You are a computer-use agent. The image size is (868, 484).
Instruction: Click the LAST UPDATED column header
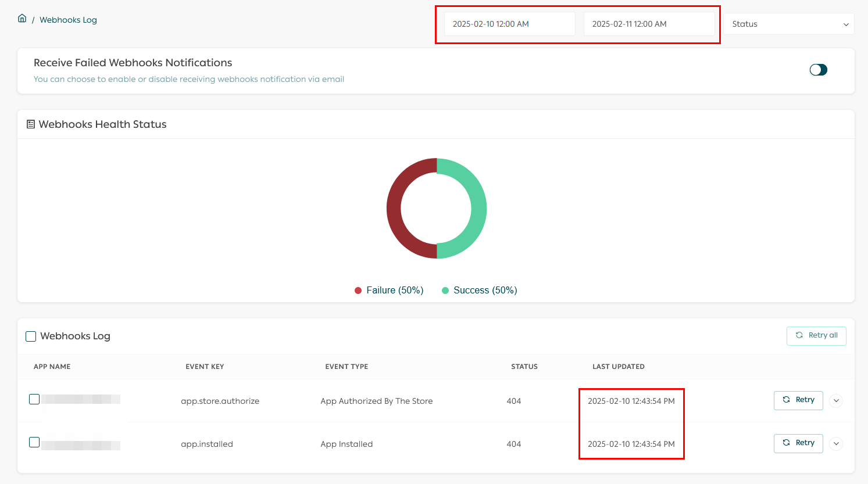point(619,367)
